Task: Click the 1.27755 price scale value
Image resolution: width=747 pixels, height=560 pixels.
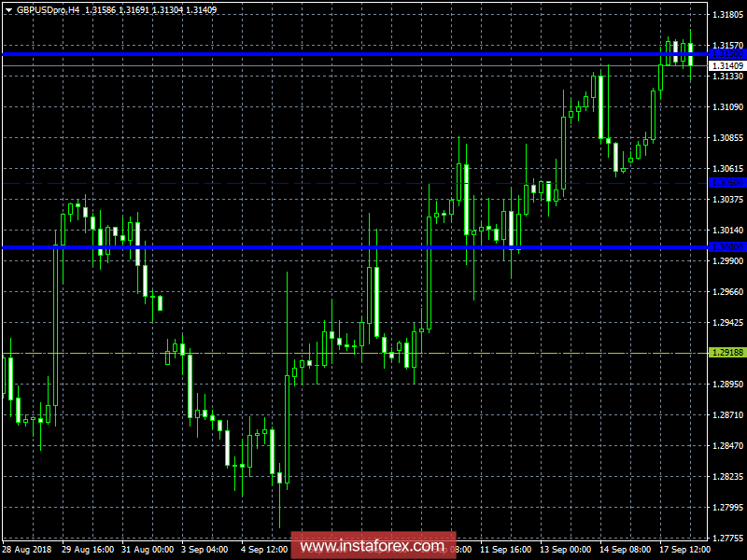Action: [727, 539]
